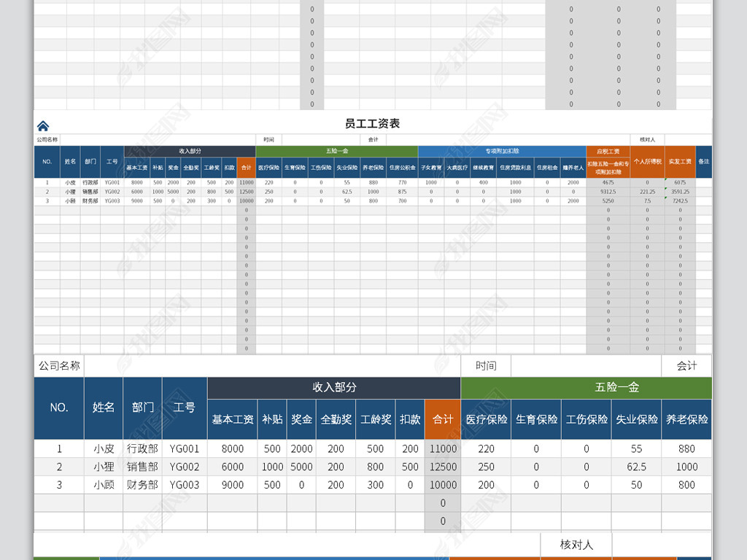Image resolution: width=747 pixels, height=560 pixels.
Task: Select the 62.5 unemployment insurance cell in enlarged table
Action: pos(636,467)
